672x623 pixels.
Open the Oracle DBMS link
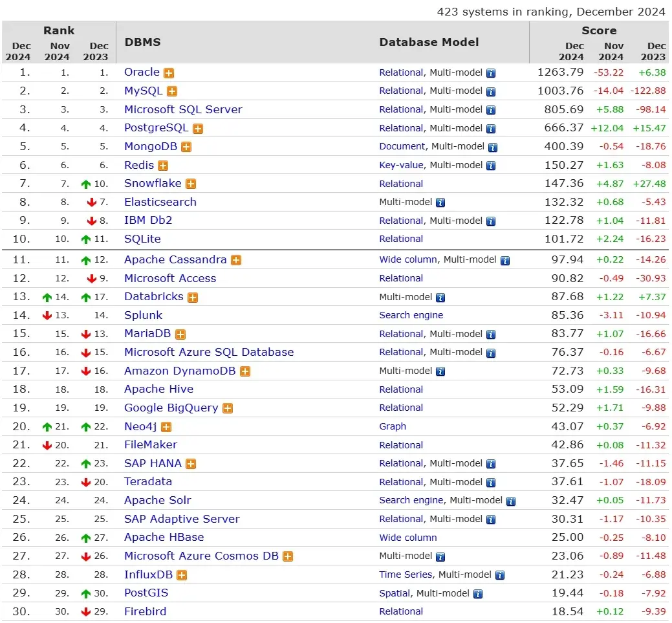pyautogui.click(x=142, y=72)
